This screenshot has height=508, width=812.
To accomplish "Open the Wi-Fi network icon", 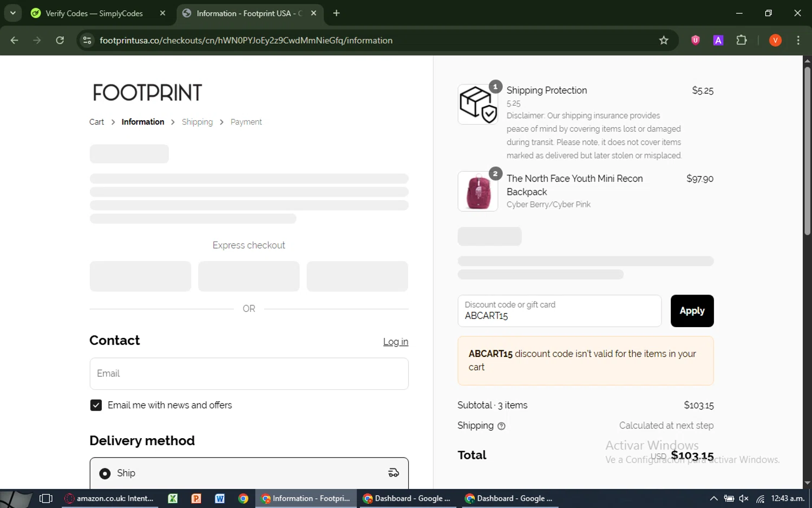I will 761,499.
